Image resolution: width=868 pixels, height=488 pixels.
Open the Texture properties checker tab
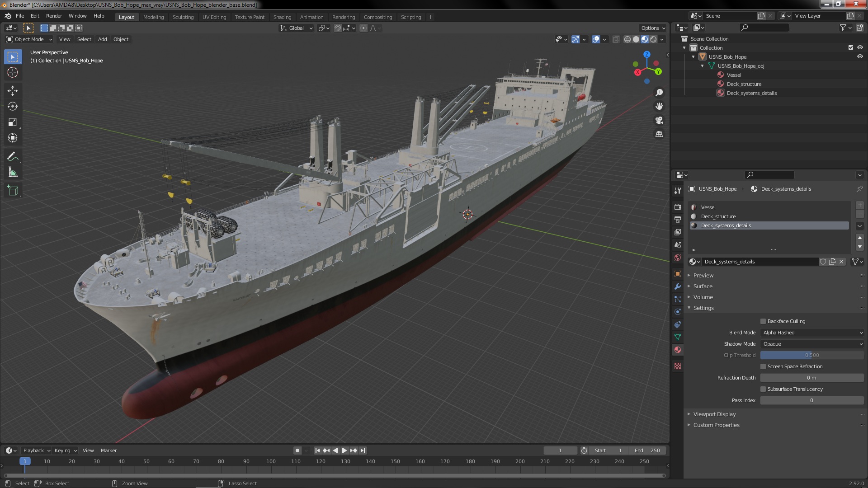[677, 366]
